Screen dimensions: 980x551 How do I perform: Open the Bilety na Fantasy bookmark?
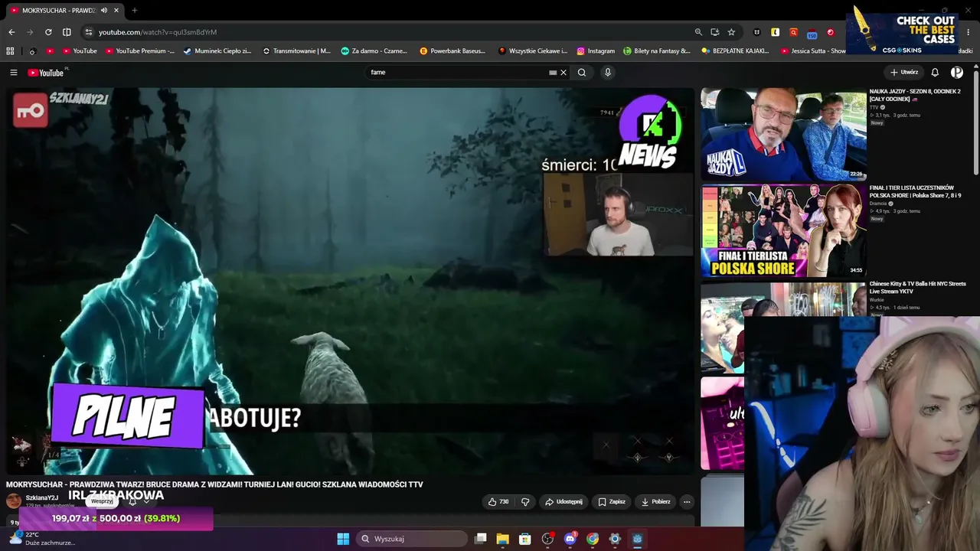click(657, 51)
